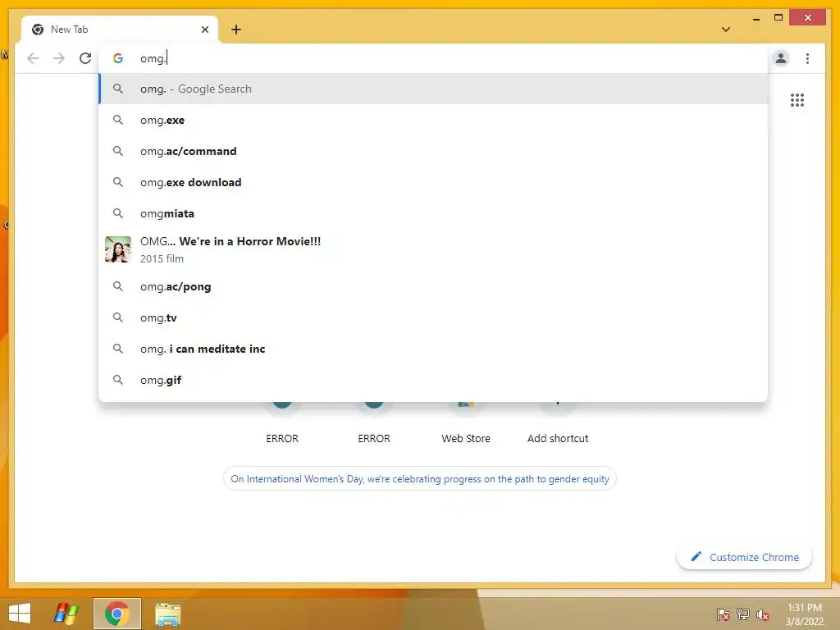Viewport: 840px width, 630px height.
Task: Click the address bar containing omg.
Action: point(434,58)
